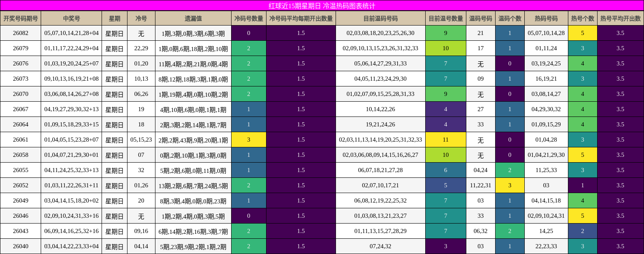Screen dimensions: 644x254
Task: Select issue number 26049
Action: coord(21,200)
